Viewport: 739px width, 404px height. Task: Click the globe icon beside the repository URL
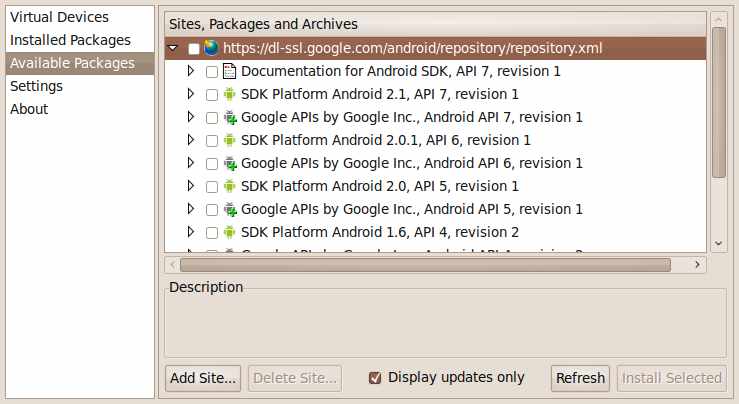click(x=211, y=48)
